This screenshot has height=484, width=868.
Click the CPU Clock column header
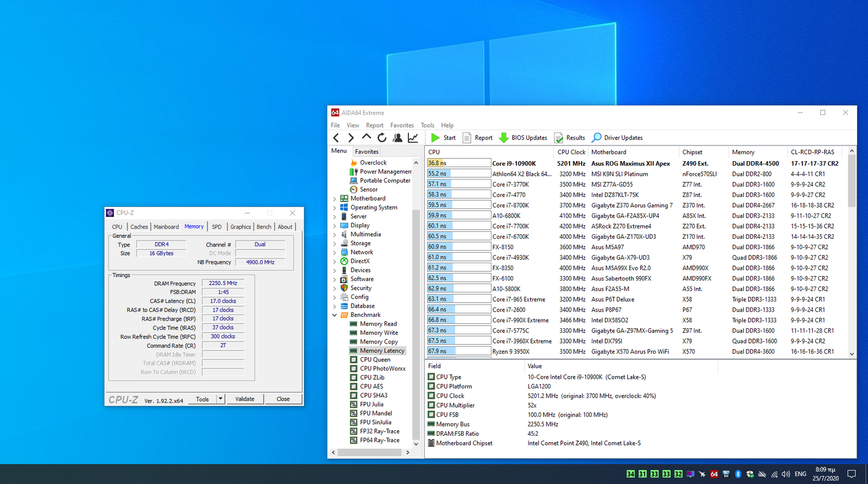pyautogui.click(x=571, y=152)
